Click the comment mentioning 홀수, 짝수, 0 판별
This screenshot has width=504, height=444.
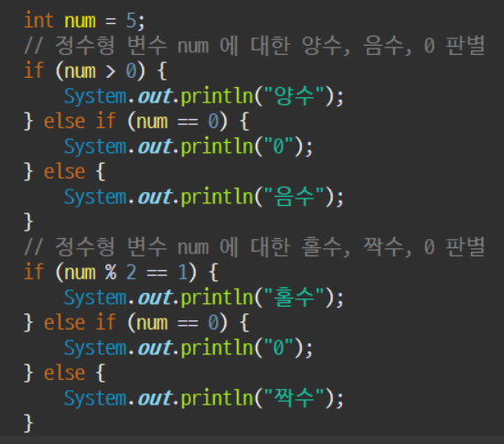254,247
